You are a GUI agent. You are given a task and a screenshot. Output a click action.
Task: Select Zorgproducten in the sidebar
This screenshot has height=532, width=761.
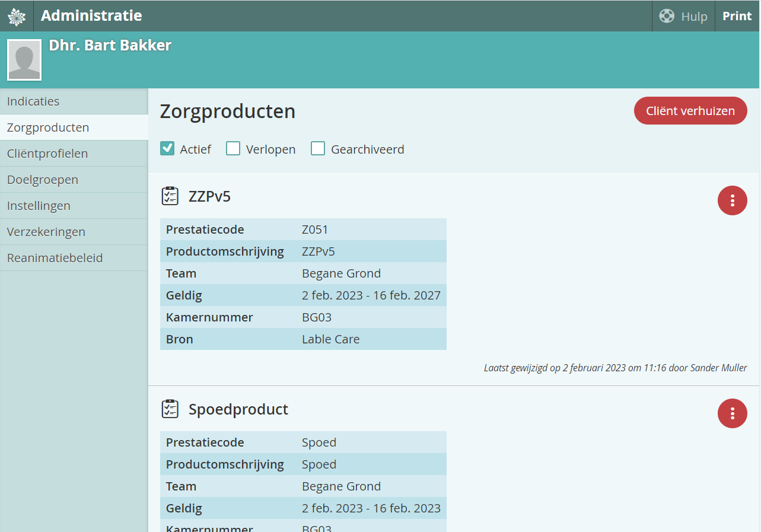click(x=48, y=128)
